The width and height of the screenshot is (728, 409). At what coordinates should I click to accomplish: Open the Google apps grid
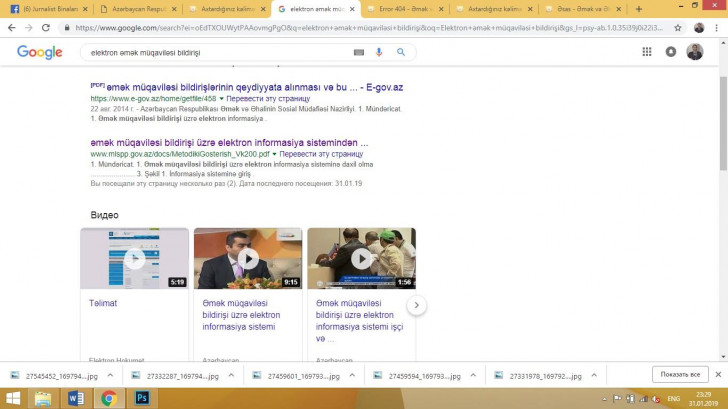(x=647, y=52)
